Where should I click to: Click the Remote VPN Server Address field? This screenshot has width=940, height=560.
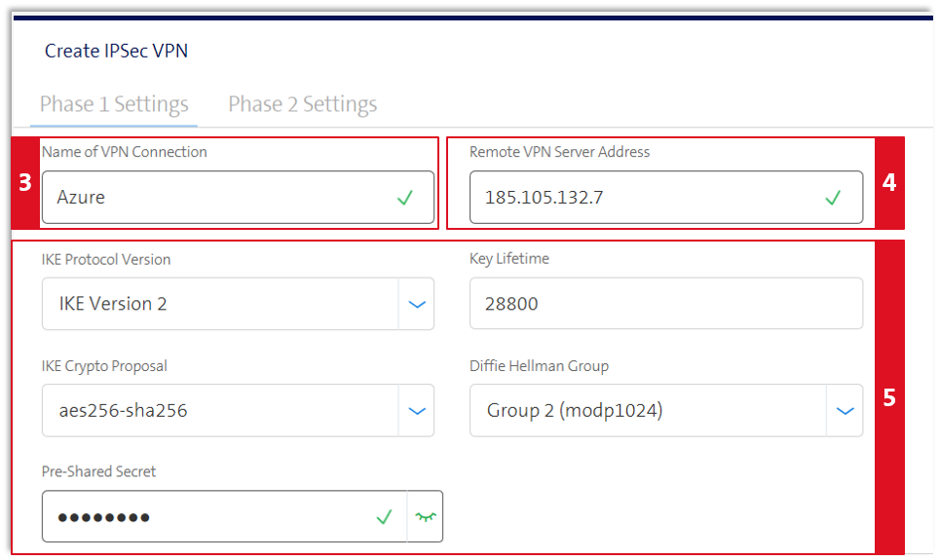click(x=666, y=198)
